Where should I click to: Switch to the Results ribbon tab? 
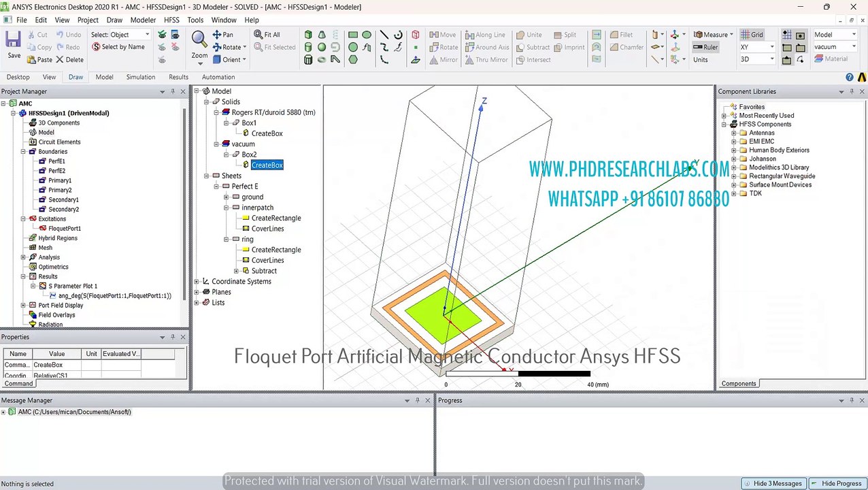pos(178,78)
